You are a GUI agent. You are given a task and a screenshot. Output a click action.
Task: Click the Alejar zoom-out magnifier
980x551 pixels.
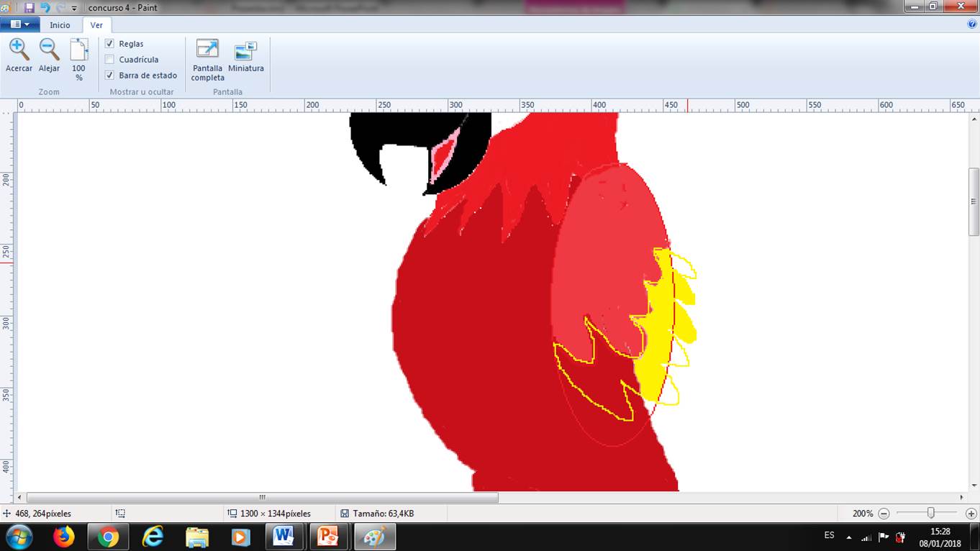pos(49,55)
